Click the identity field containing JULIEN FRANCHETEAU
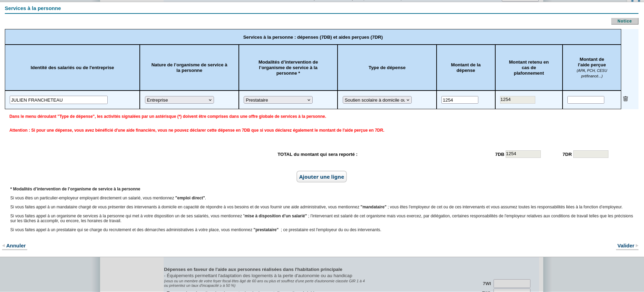The width and height of the screenshot is (644, 292). pyautogui.click(x=59, y=100)
